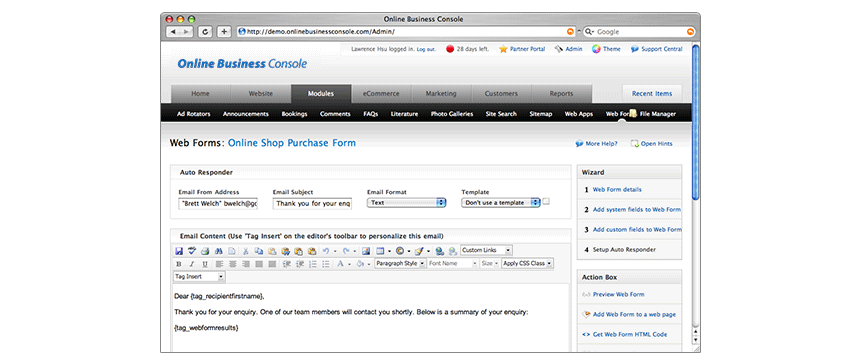
Task: Open the font Size dropdown
Action: (x=489, y=263)
